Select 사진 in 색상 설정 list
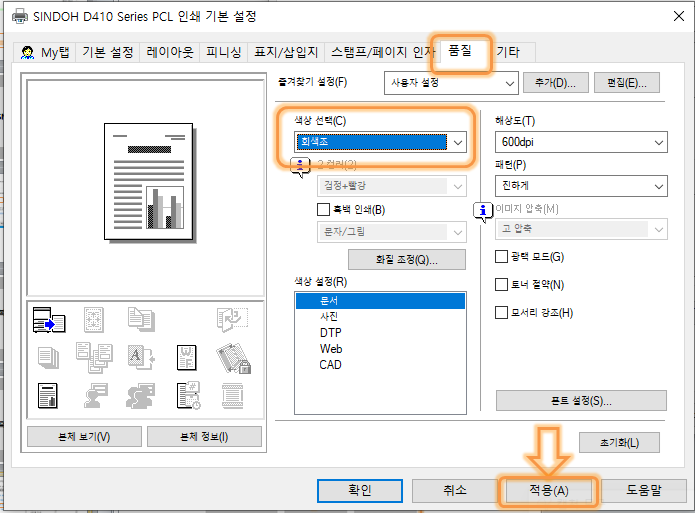Image resolution: width=695 pixels, height=515 pixels. (380, 316)
